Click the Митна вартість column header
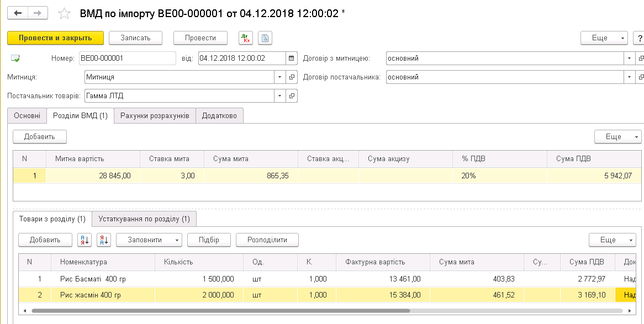This screenshot has height=324, width=644. coord(93,159)
